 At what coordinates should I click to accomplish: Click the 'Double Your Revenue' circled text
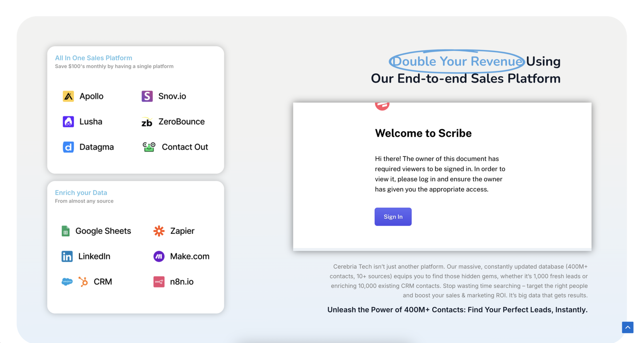[457, 61]
